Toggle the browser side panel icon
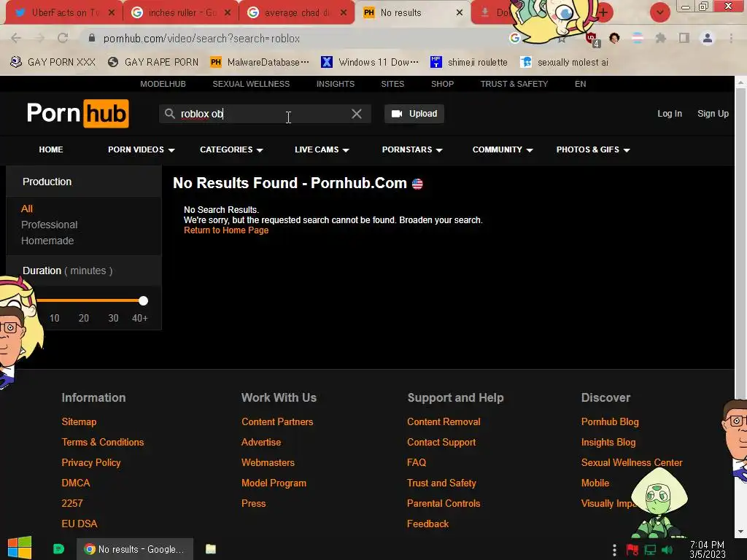The image size is (747, 560). click(x=684, y=38)
